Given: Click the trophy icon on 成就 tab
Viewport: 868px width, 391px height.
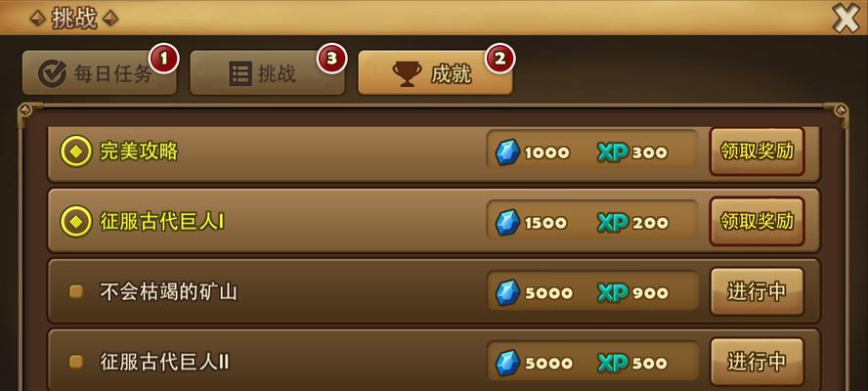Looking at the screenshot, I should pyautogui.click(x=407, y=74).
